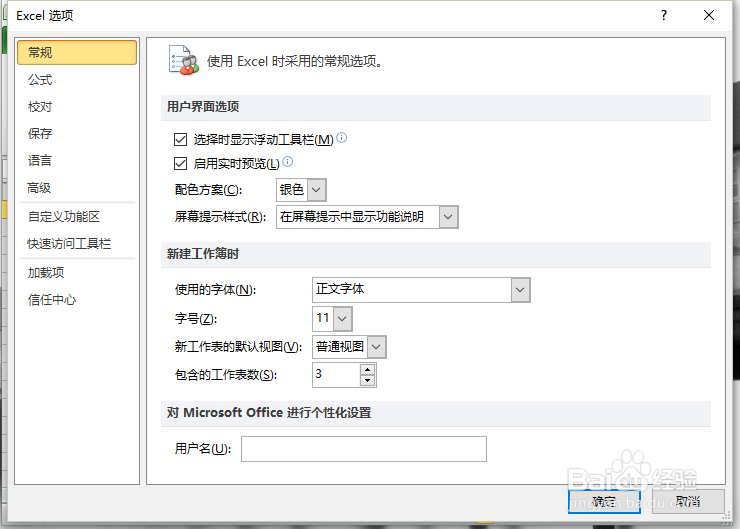Toggle 启用实时预览 checkbox

pos(180,164)
